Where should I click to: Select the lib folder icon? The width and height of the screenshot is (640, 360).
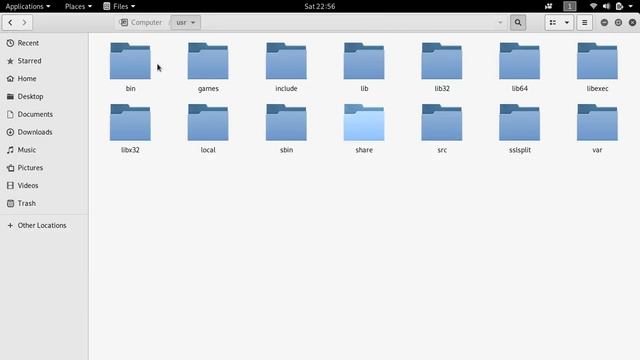click(x=364, y=61)
